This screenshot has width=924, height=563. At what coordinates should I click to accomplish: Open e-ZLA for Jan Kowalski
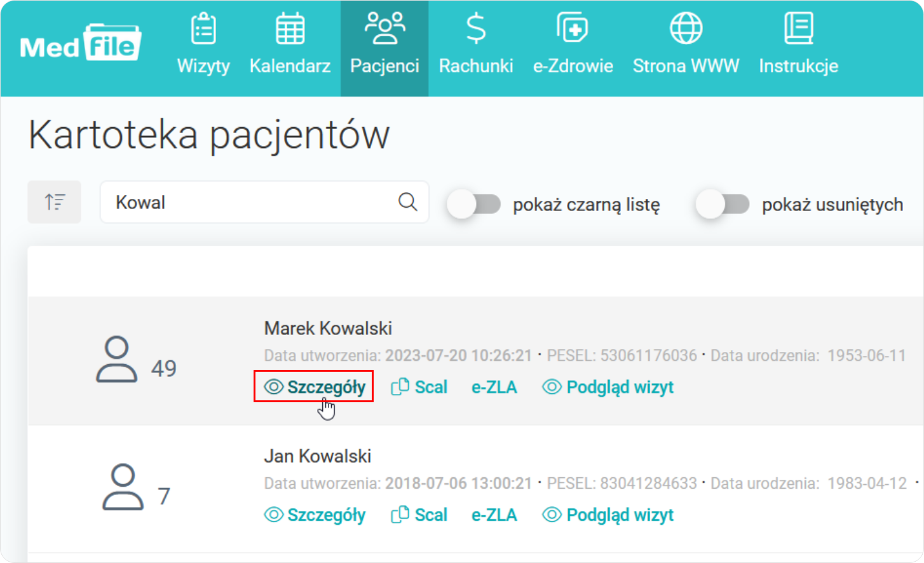494,515
